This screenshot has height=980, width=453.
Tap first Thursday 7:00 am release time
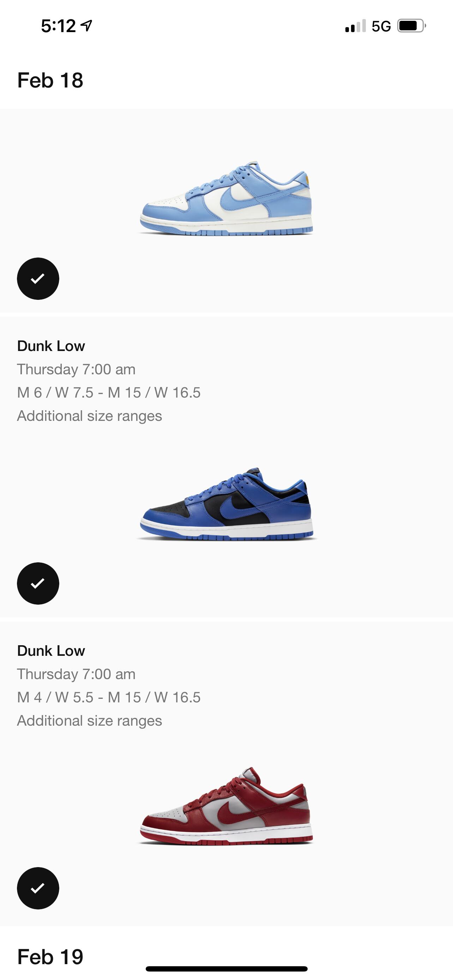point(76,369)
